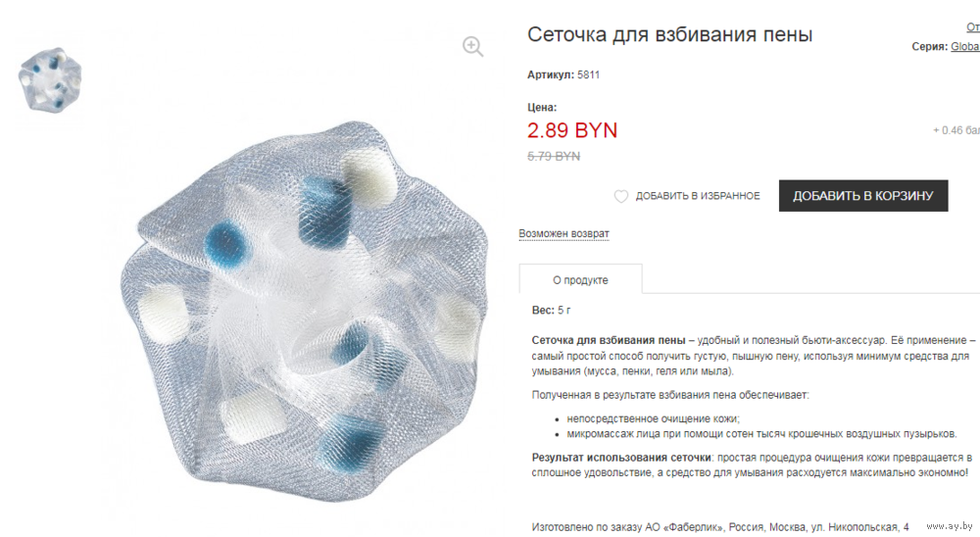The width and height of the screenshot is (980, 537).
Task: Switch to the О продукте tab
Action: point(580,280)
